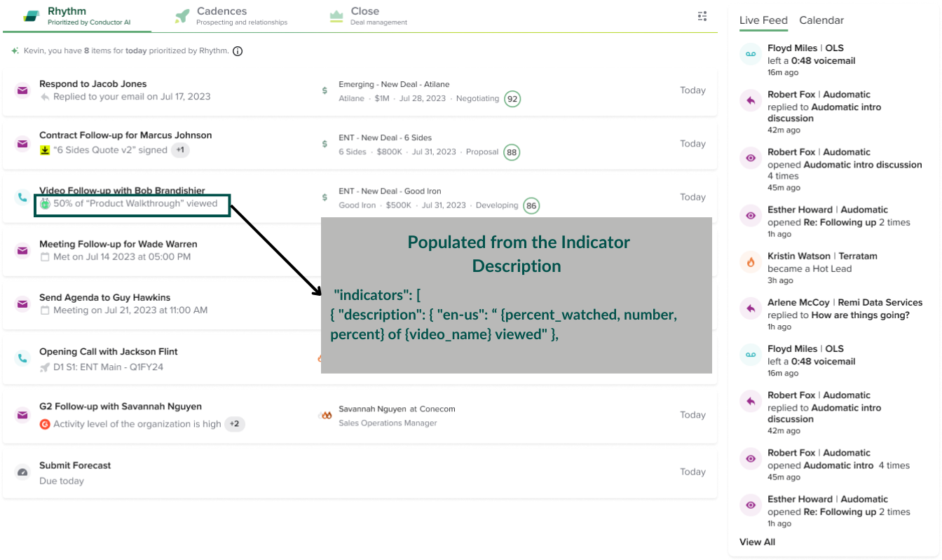
Task: Expand the +2 badge on Savannah Nguyen's follow-up
Action: point(235,424)
